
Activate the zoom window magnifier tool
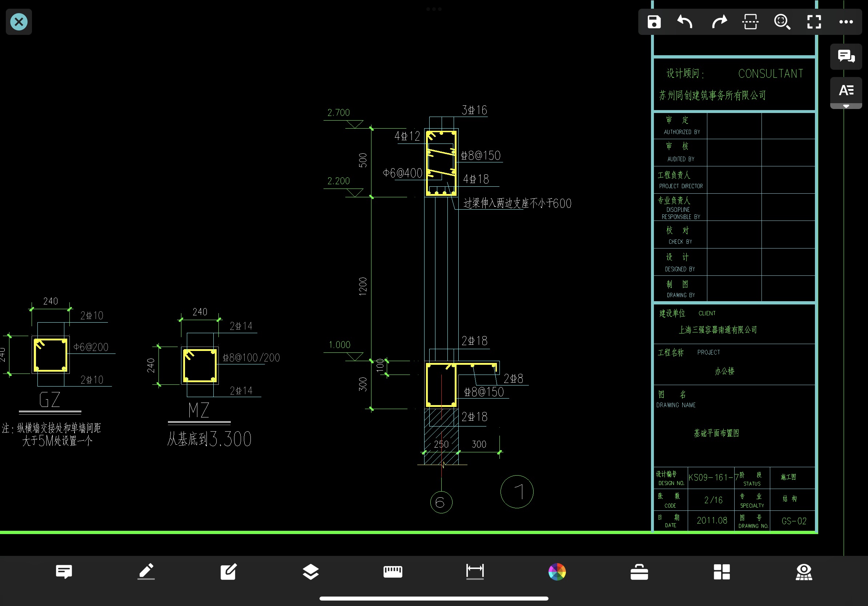click(782, 21)
